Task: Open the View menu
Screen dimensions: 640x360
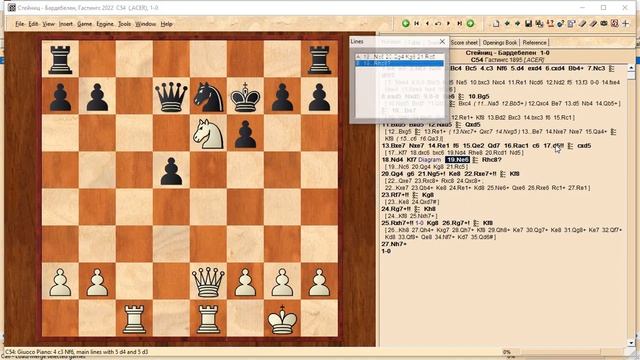Action: pos(49,24)
